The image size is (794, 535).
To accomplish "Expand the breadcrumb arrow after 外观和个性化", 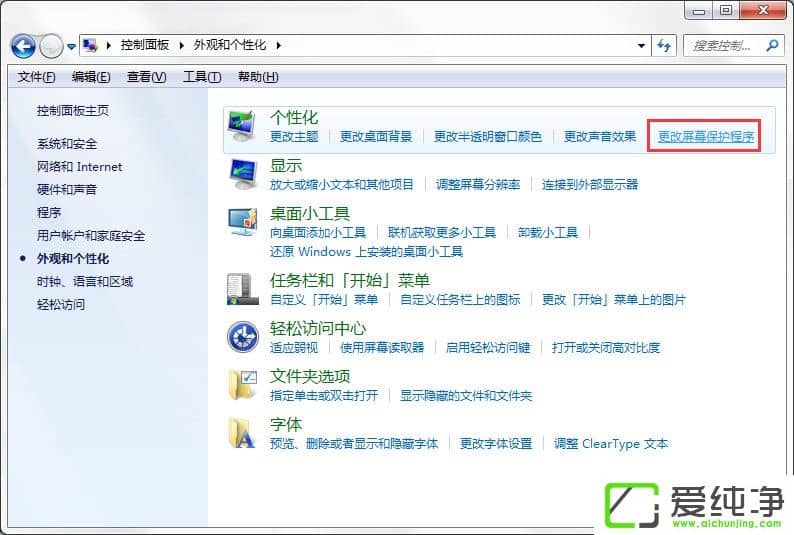I will coord(279,45).
